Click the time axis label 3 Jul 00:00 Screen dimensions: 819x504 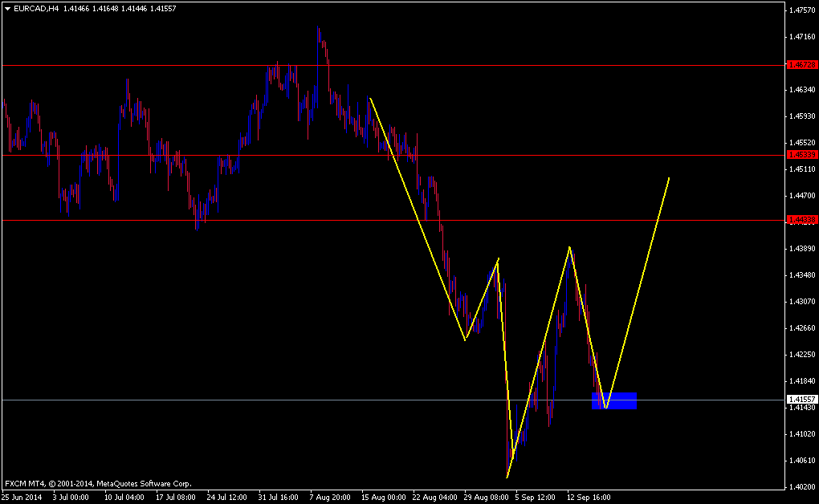pyautogui.click(x=71, y=498)
